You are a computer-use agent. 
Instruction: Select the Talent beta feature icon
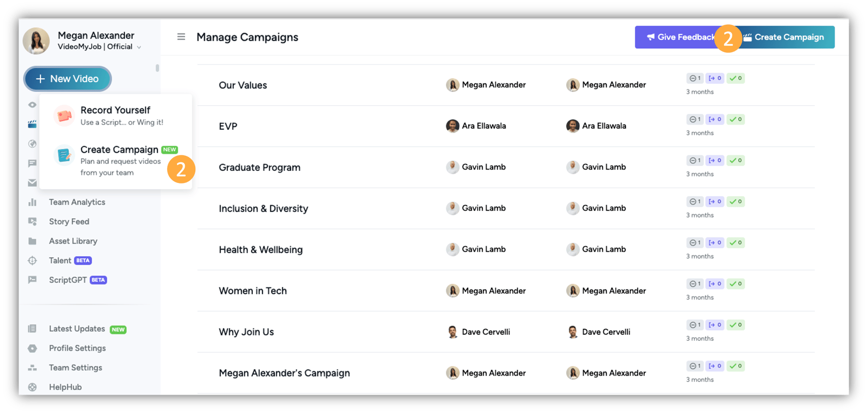[32, 260]
